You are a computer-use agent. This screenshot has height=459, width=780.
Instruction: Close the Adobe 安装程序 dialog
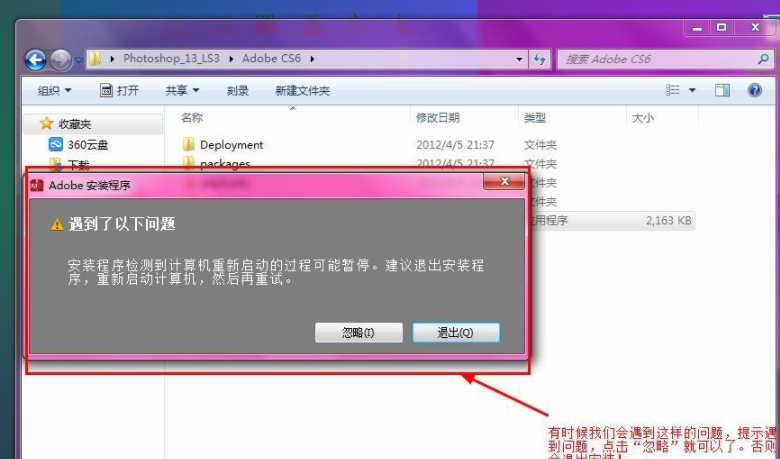click(503, 182)
